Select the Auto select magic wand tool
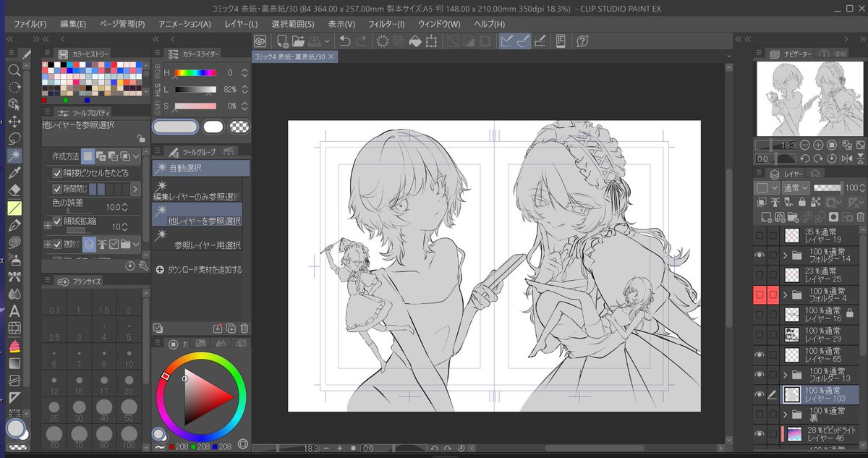Screen dimensions: 868x458 pos(14,156)
